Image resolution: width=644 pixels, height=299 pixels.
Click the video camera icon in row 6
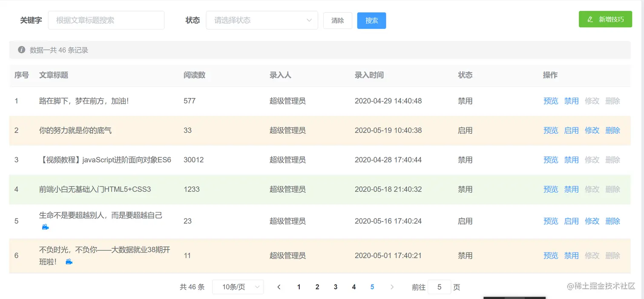coord(69,262)
